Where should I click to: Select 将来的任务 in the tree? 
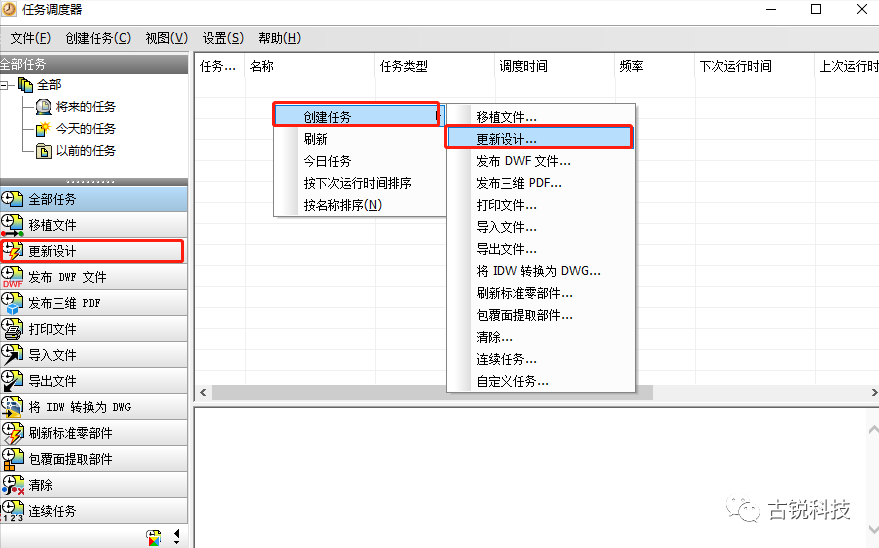tap(85, 106)
